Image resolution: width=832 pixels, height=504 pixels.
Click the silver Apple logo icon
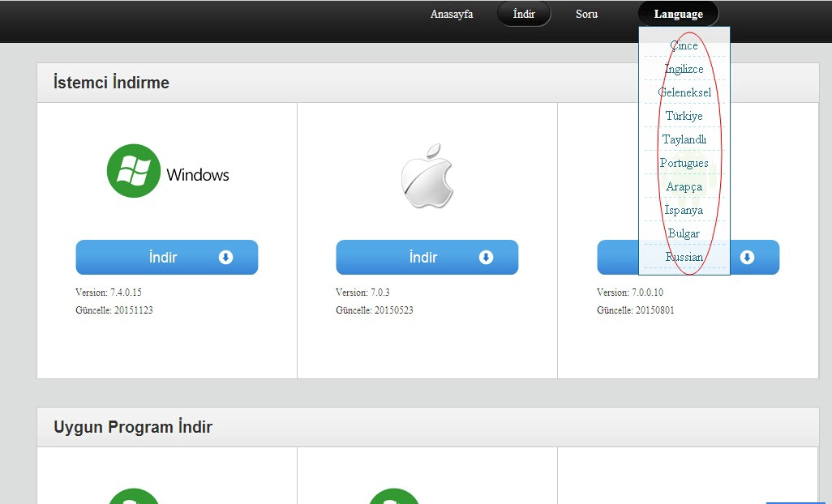[427, 175]
